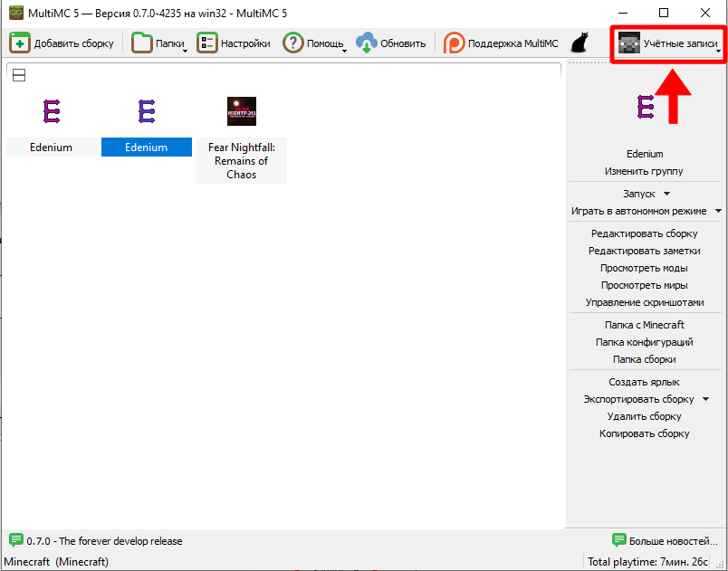Open Редактировать заметки
The width and height of the screenshot is (728, 571).
[644, 251]
